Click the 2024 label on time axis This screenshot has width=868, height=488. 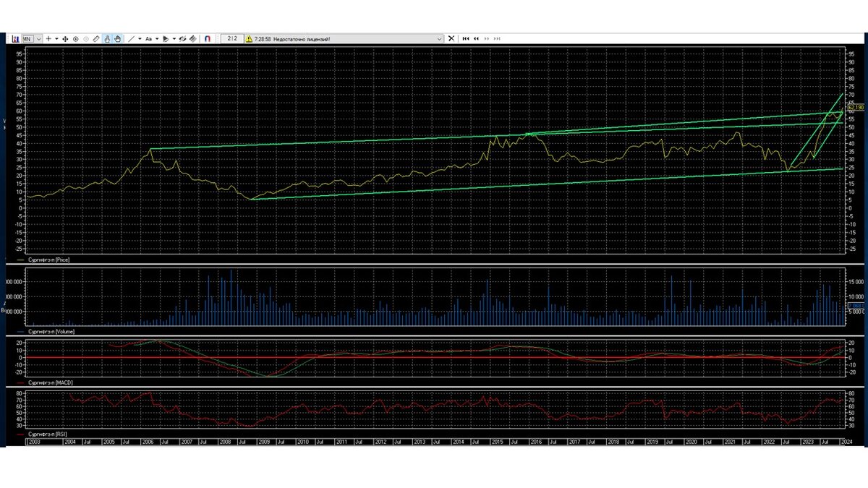848,441
